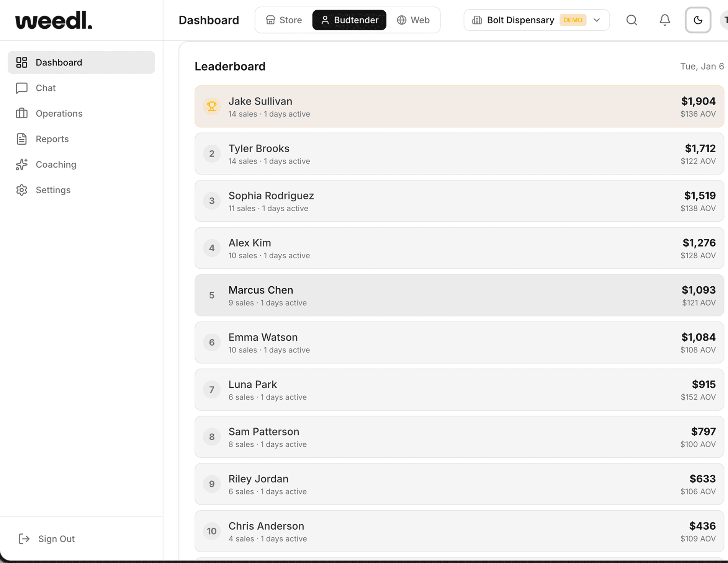The height and width of the screenshot is (563, 728).
Task: Click the trophy icon beside Jake Sullivan
Action: pyautogui.click(x=211, y=106)
